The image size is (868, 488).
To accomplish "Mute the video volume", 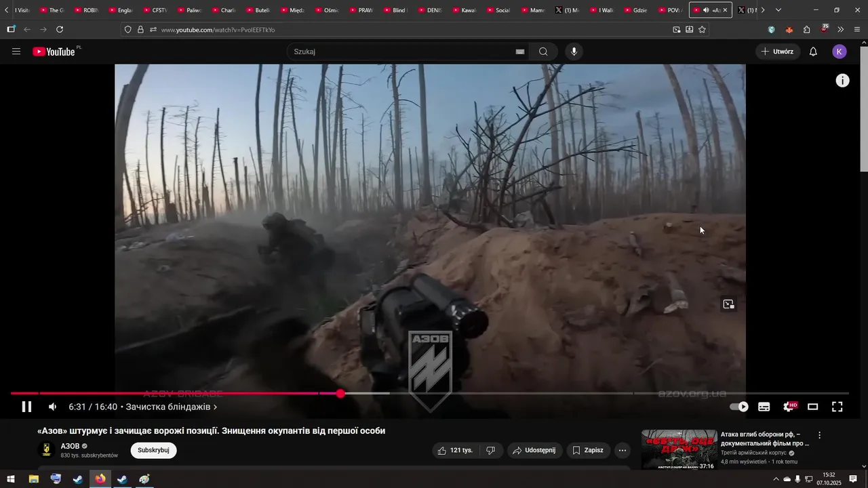I will tap(52, 407).
